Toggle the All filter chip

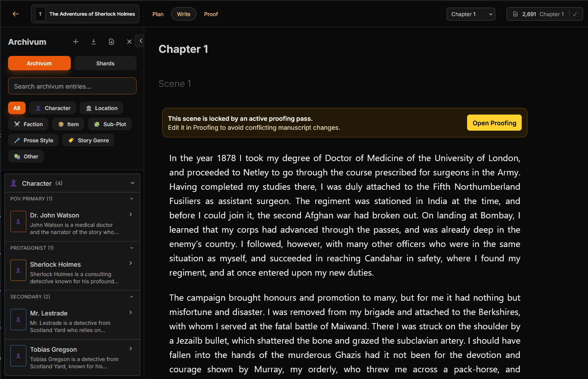(17, 108)
